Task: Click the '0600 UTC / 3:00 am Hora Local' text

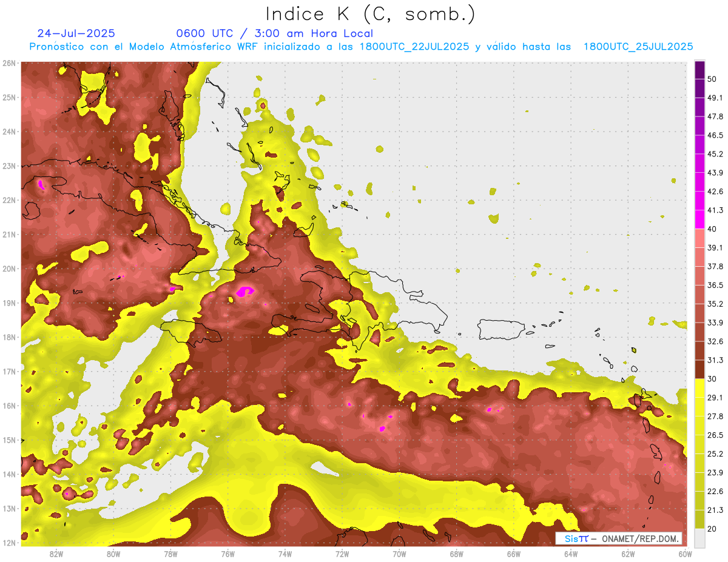Action: 274,33
